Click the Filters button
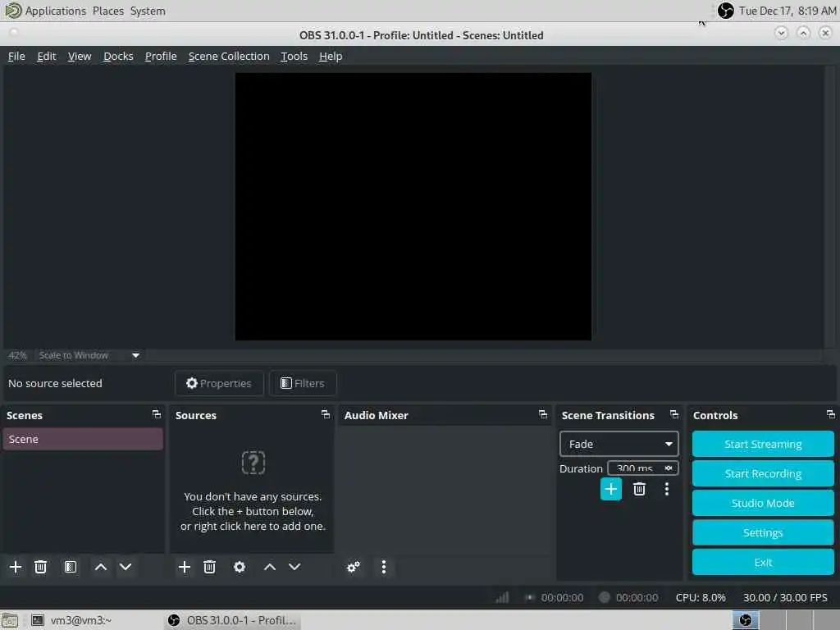The height and width of the screenshot is (630, 840). tap(303, 383)
